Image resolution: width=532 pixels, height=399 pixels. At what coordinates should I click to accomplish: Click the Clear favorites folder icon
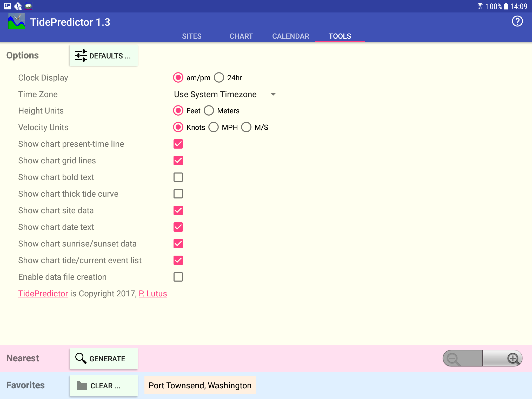(82, 386)
